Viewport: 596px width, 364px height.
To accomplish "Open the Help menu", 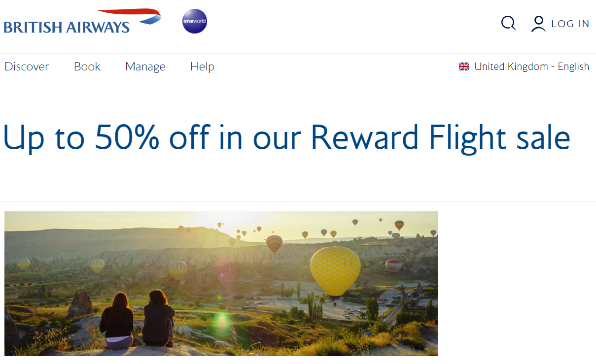I will coord(202,66).
